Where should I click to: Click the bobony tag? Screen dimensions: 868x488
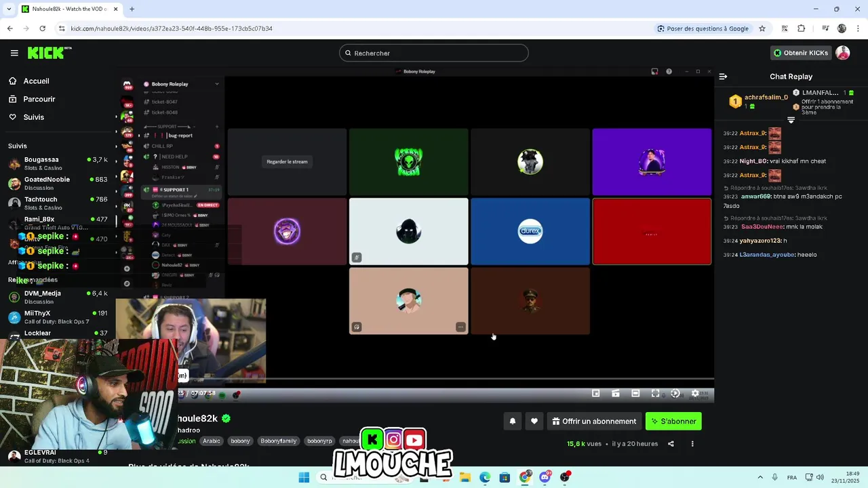point(240,441)
